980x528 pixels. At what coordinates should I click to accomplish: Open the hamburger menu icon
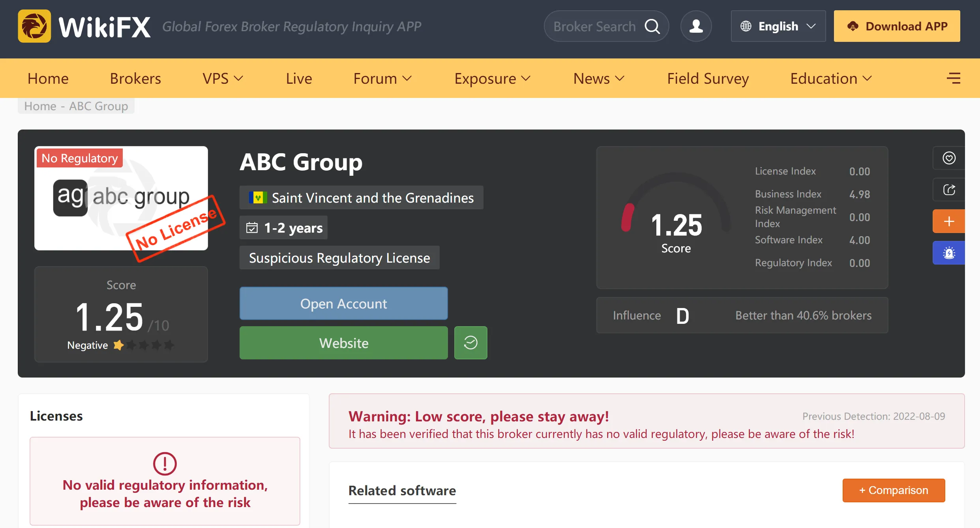954,78
